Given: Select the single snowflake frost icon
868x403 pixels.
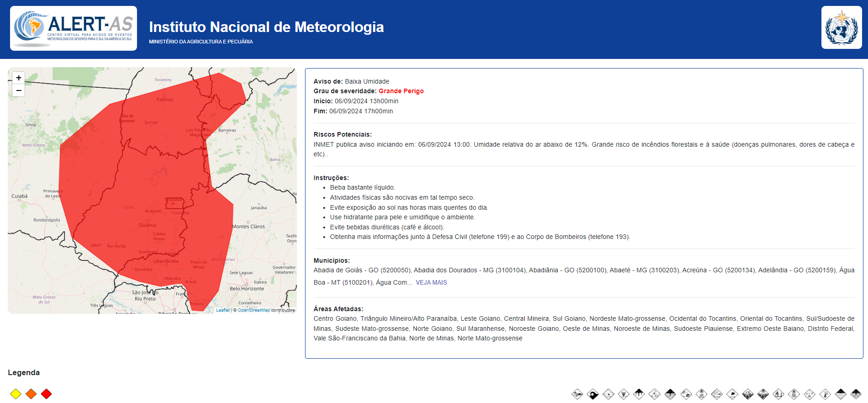Looking at the screenshot, I should 608,394.
